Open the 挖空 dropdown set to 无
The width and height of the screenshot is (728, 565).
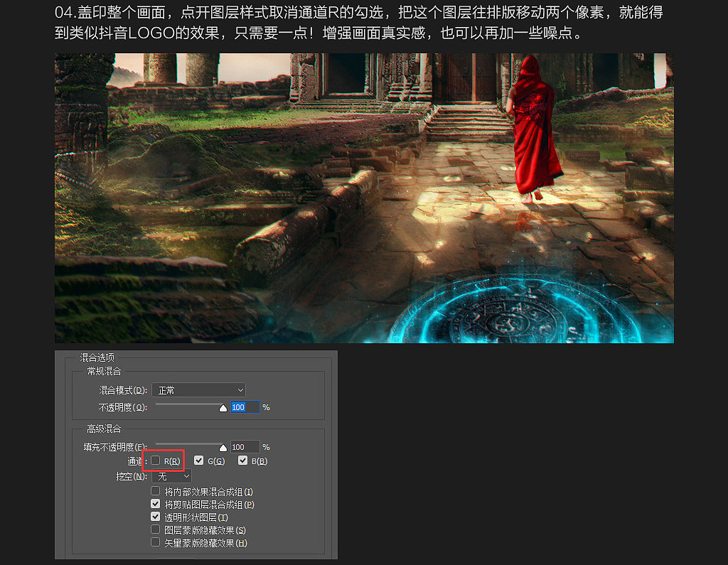pyautogui.click(x=171, y=476)
